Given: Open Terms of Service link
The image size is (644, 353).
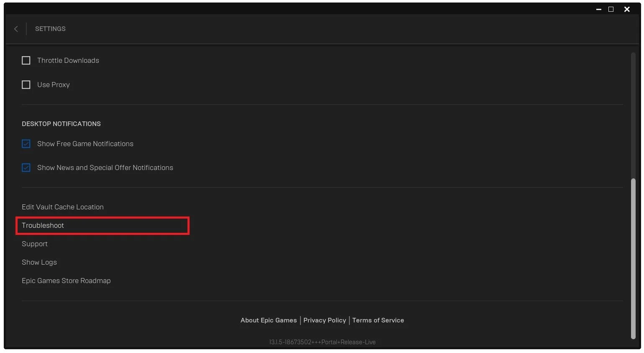Looking at the screenshot, I should [378, 320].
